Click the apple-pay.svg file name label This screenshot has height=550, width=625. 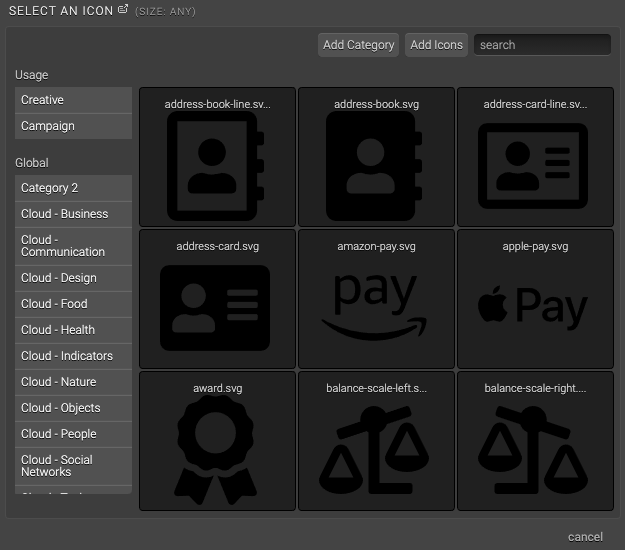pos(535,246)
